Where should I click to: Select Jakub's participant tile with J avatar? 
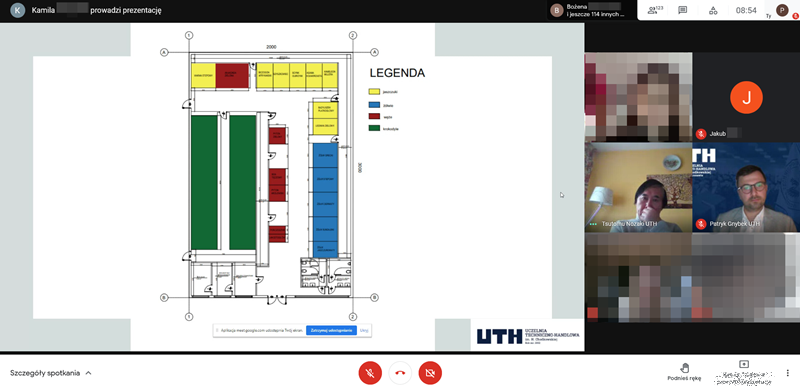pos(746,97)
